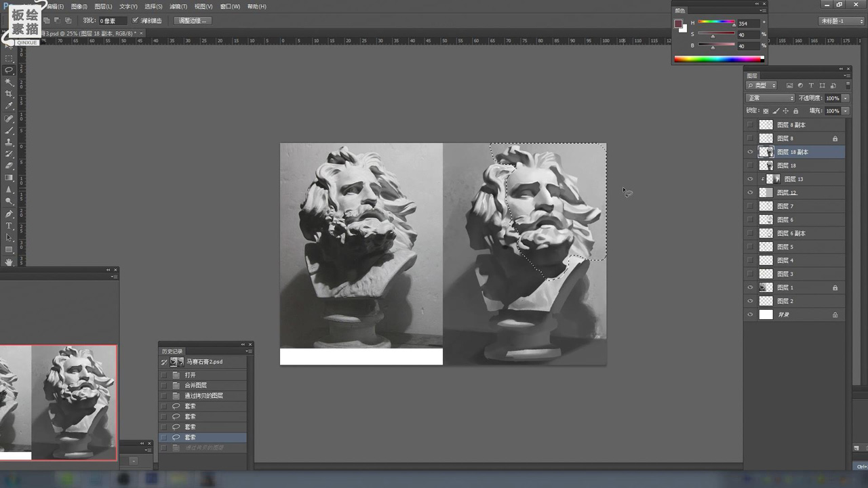
Task: Select the Lasso tool in the toolbar
Action: [9, 70]
